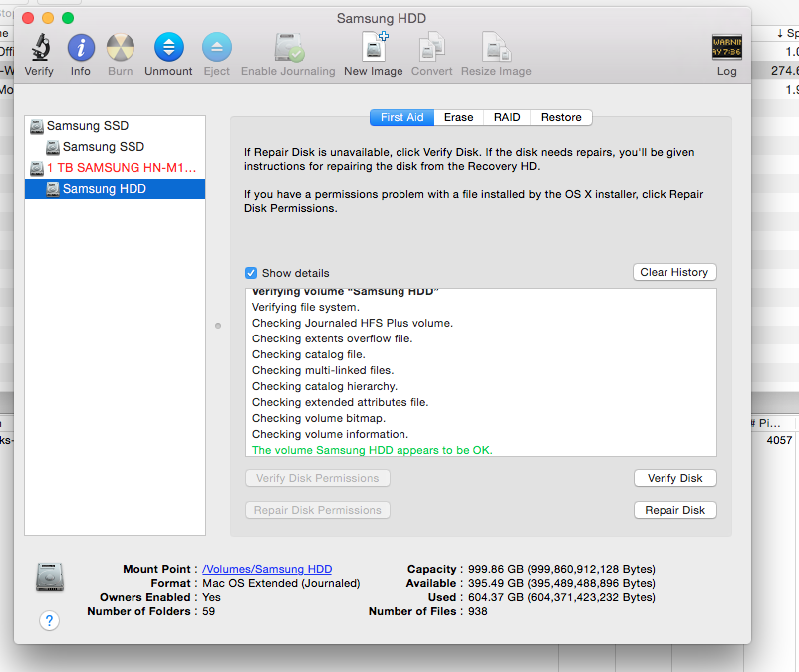Viewport: 799px width, 672px height.
Task: Open the RAID tab
Action: (x=507, y=117)
